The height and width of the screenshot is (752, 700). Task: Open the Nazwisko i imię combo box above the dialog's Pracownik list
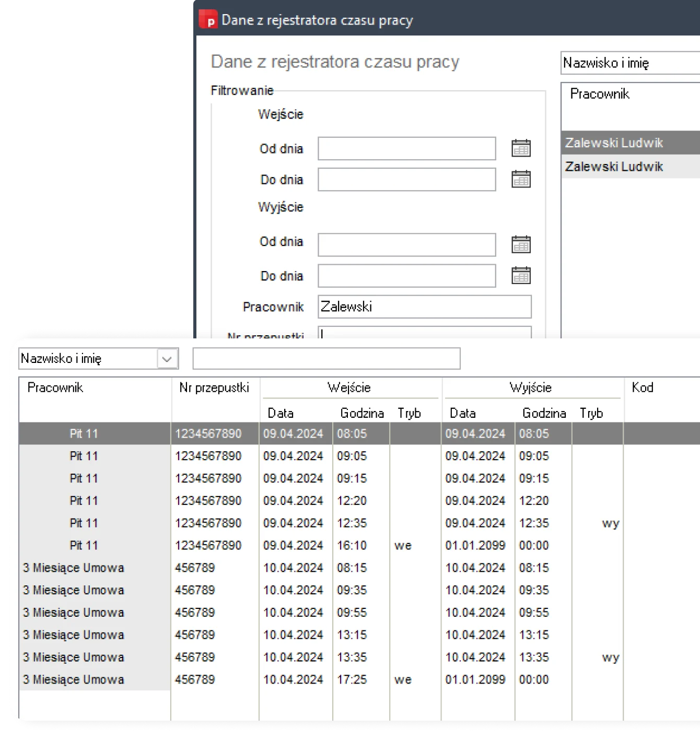631,63
